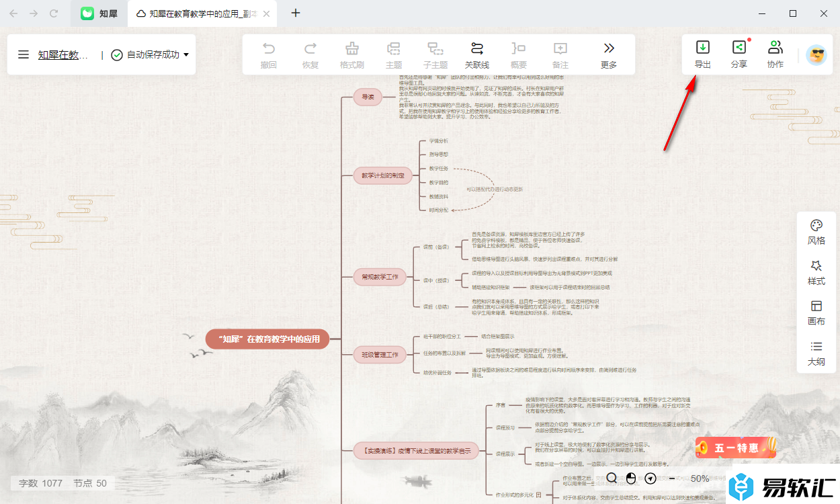Click the document title 知犀在教…
Viewport: 840px width, 504px height.
click(x=63, y=55)
